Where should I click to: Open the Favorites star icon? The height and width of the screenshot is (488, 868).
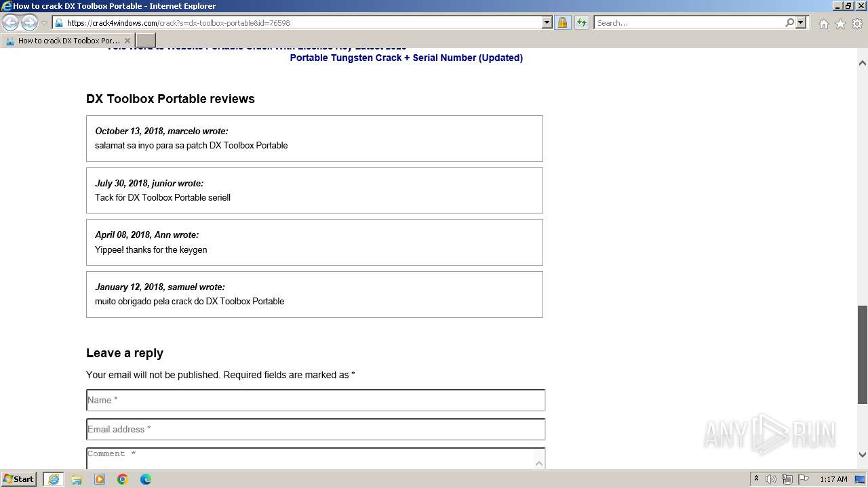point(840,24)
